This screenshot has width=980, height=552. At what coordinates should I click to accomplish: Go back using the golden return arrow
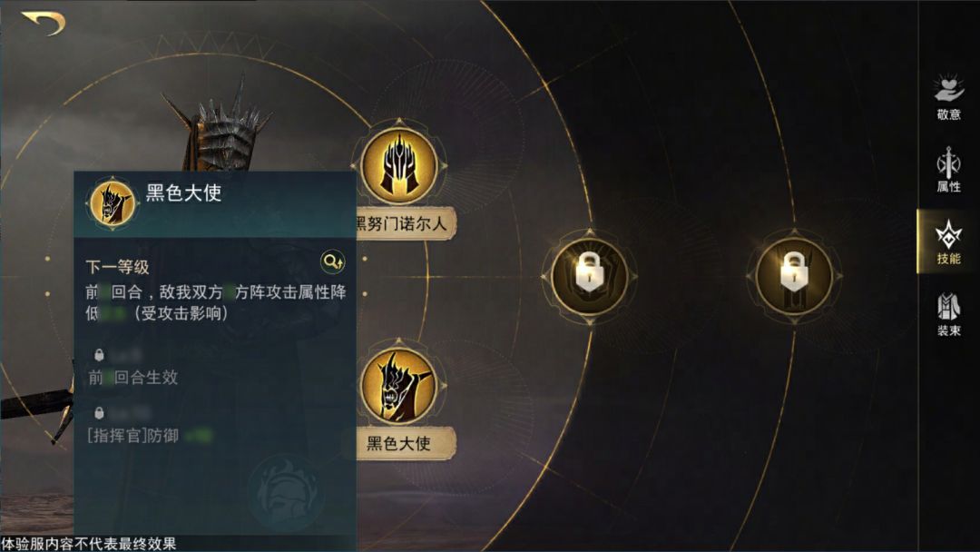44,23
